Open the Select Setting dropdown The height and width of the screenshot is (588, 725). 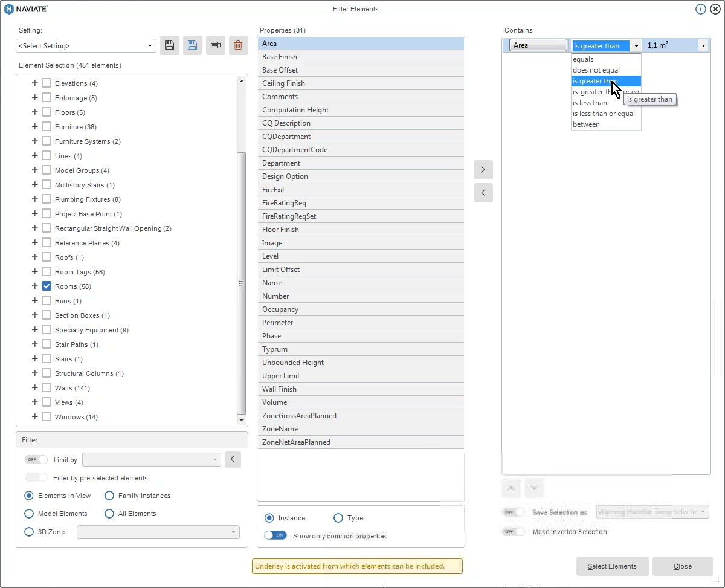(149, 45)
